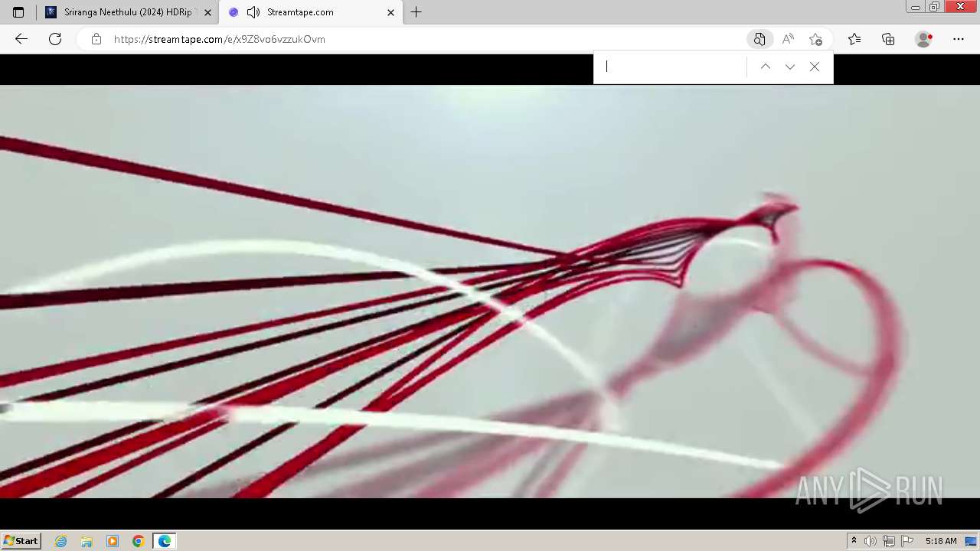Add this page to favorites

pos(816,39)
